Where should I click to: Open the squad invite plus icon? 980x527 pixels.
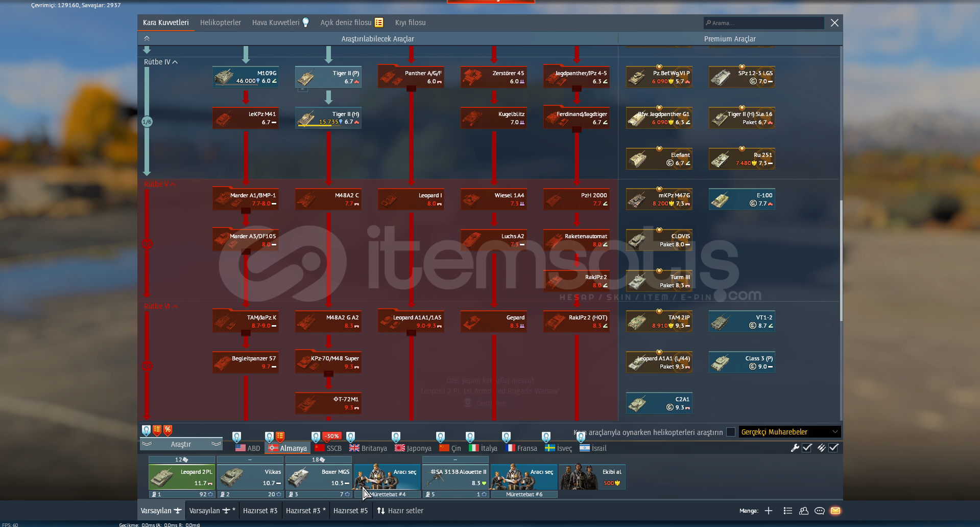[768, 511]
